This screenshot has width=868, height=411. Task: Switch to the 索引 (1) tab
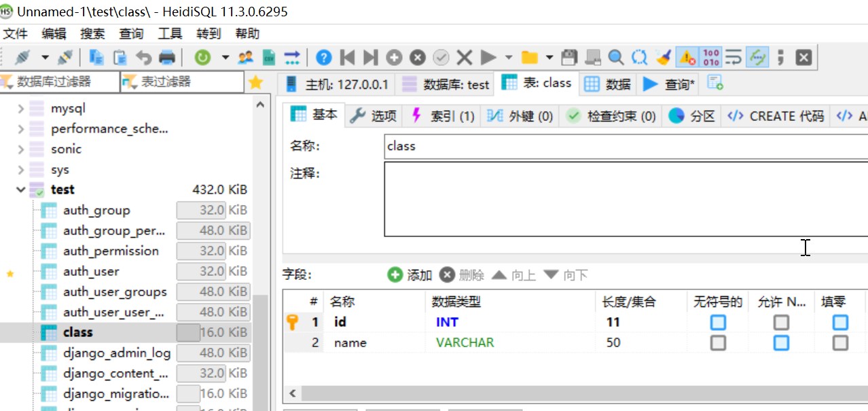tap(443, 116)
